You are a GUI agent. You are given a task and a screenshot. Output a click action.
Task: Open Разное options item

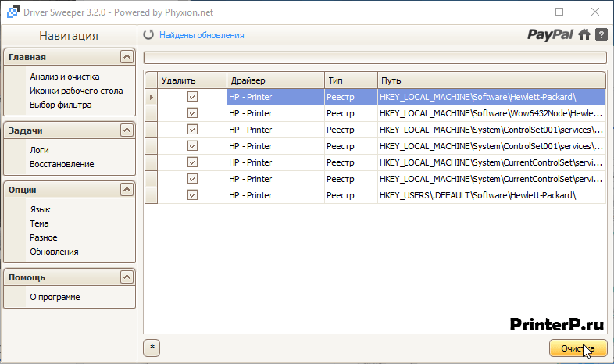click(44, 237)
